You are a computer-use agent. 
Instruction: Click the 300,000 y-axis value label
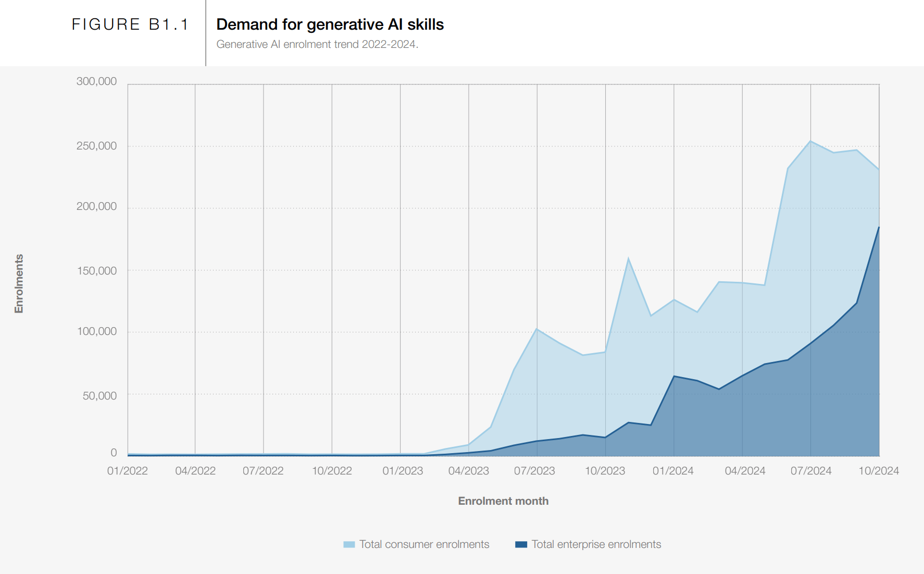pos(96,81)
